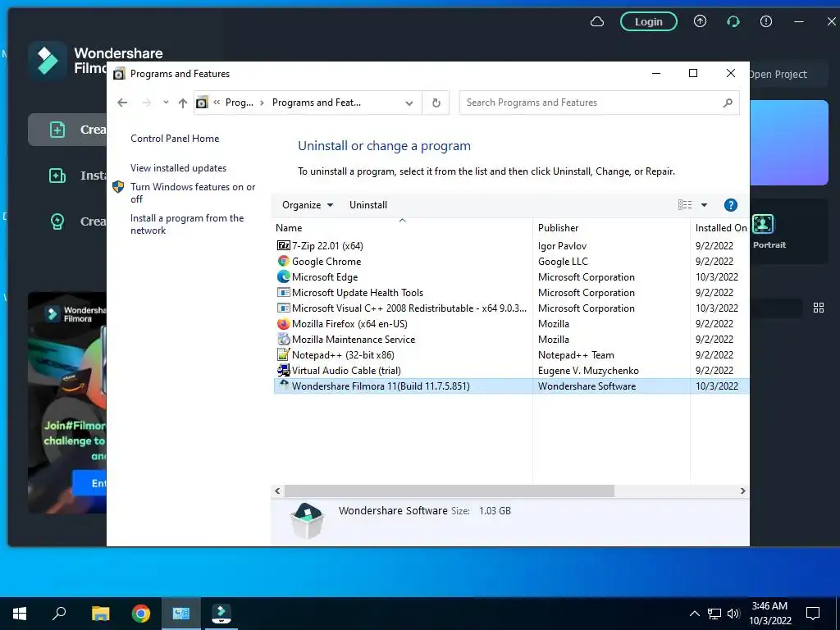Click the cloud icon in Filmora header
Screen dimensions: 840x630
click(x=597, y=22)
